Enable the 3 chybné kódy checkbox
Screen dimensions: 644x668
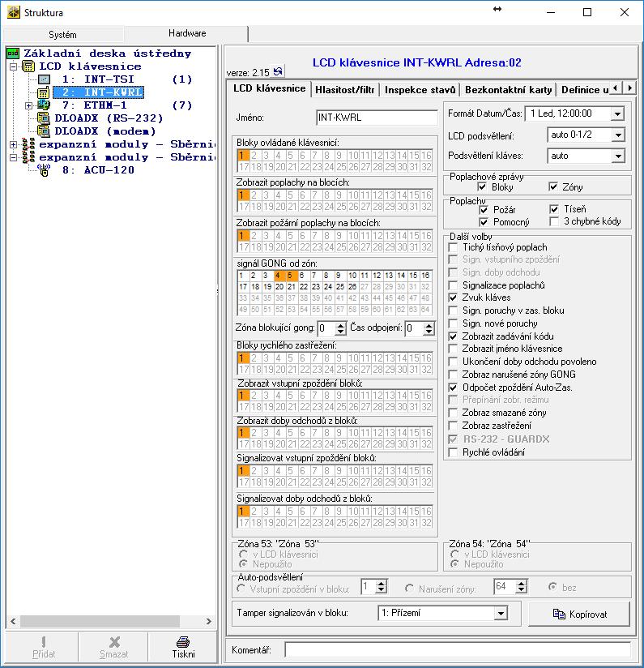coord(554,221)
